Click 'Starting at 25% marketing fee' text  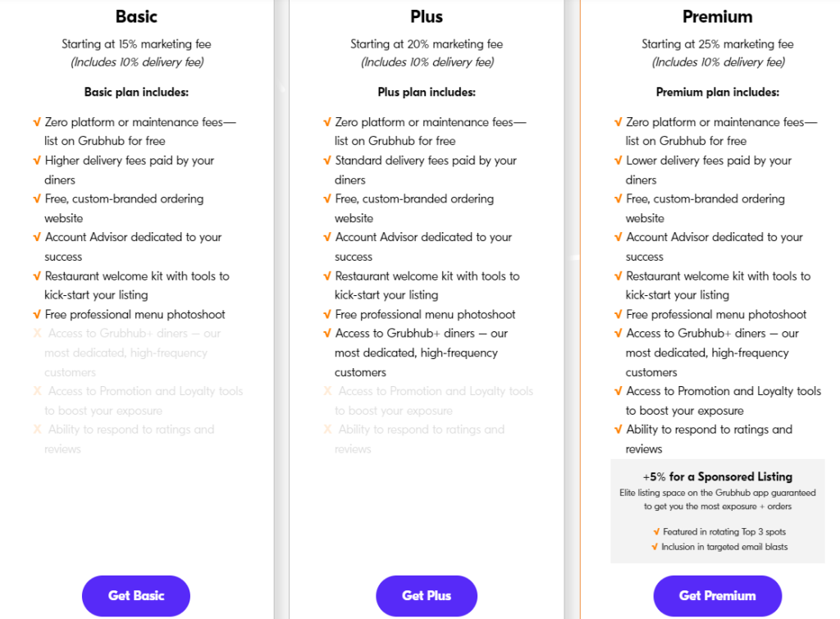click(x=717, y=44)
